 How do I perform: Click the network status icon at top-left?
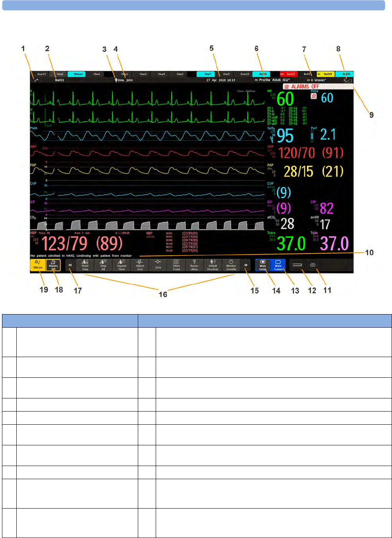[36, 80]
